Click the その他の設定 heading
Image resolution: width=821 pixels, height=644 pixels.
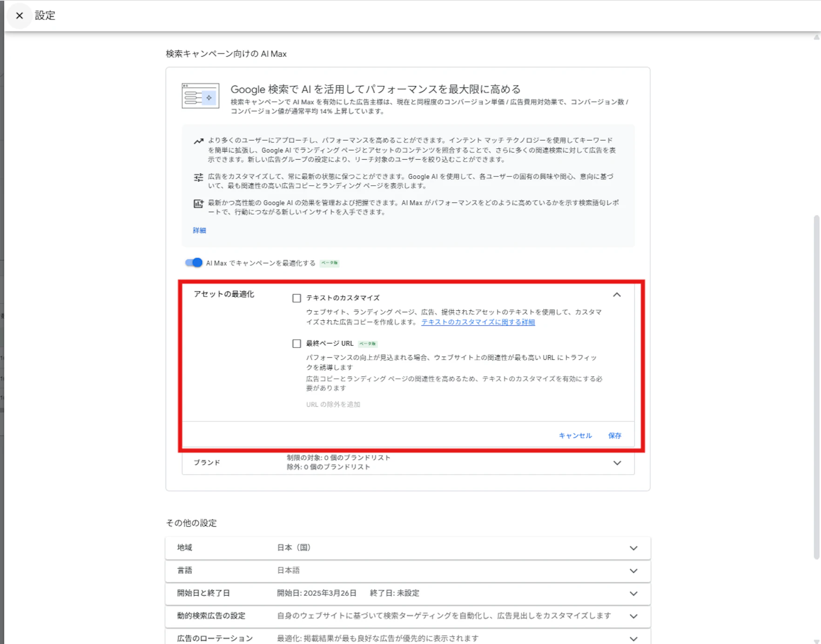point(191,523)
